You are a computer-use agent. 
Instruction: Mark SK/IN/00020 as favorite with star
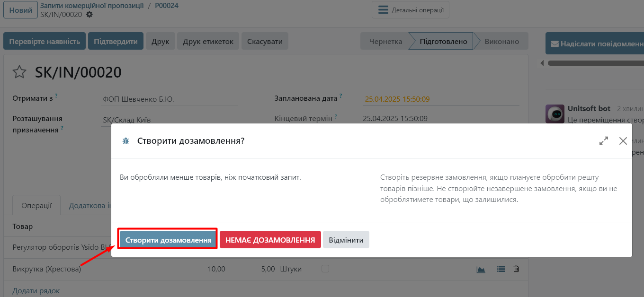[x=19, y=72]
